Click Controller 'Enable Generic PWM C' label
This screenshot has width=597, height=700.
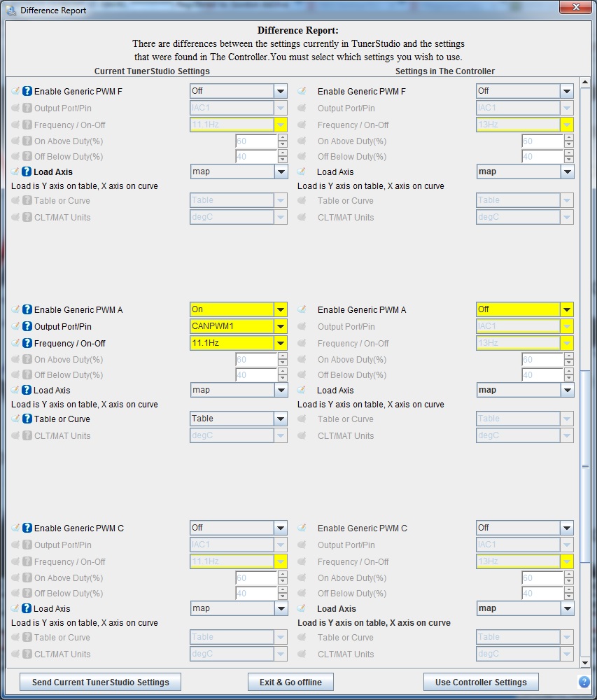tap(363, 528)
